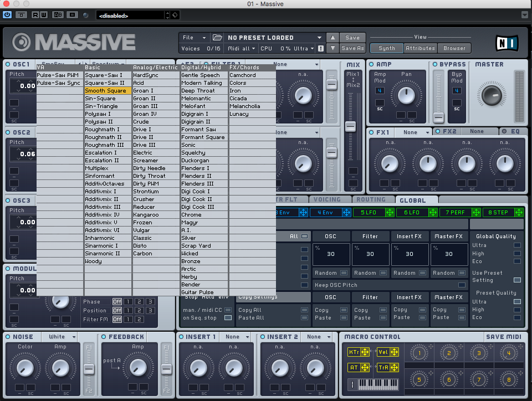Click the A/B compare icon
The height and width of the screenshot is (401, 532).
click(58, 15)
